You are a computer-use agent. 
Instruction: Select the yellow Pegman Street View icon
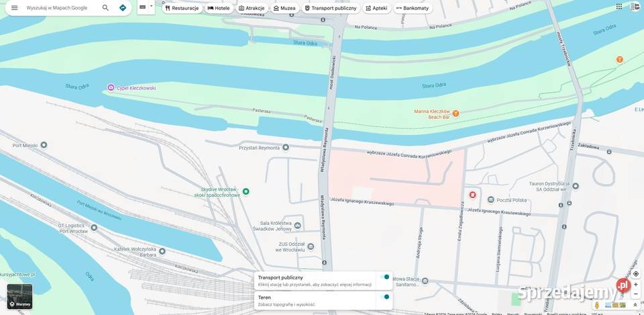click(x=597, y=305)
